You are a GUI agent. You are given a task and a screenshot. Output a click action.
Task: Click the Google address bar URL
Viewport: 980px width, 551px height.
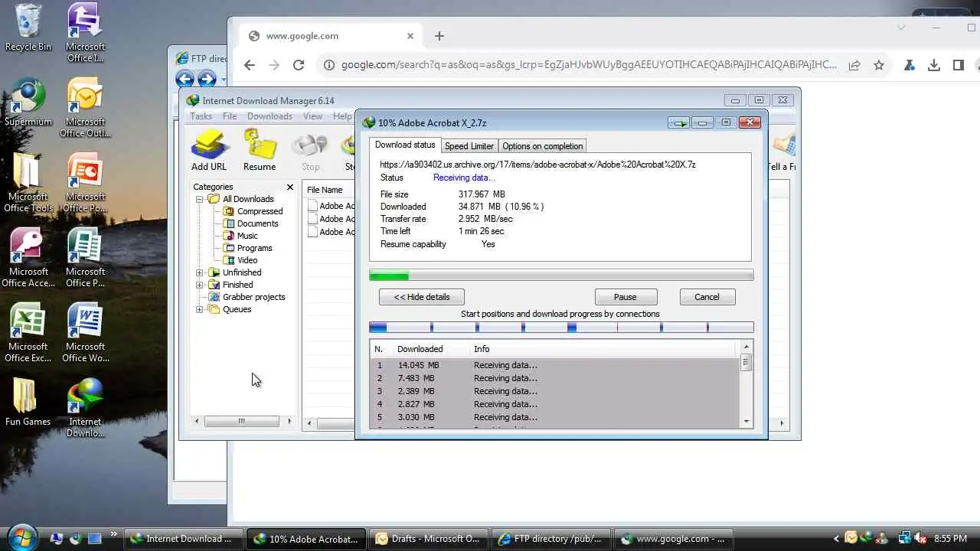tap(589, 65)
